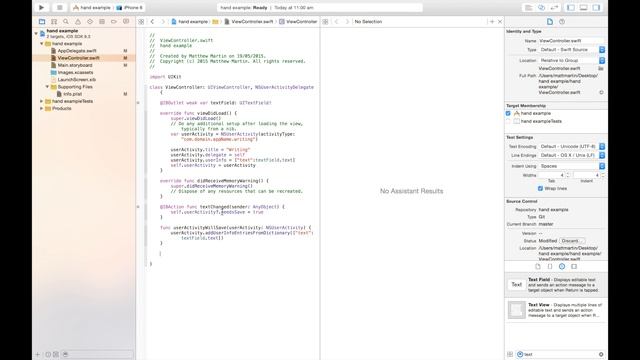The image size is (640, 360).
Task: Collapse the hand example project root
Action: (36, 33)
